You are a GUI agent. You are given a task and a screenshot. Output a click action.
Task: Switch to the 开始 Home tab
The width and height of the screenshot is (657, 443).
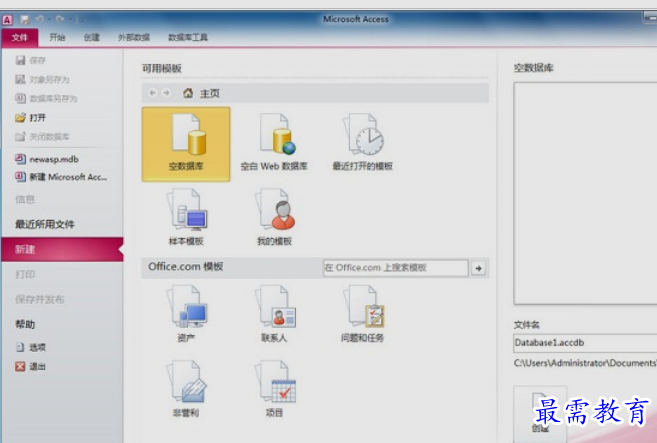pos(57,38)
